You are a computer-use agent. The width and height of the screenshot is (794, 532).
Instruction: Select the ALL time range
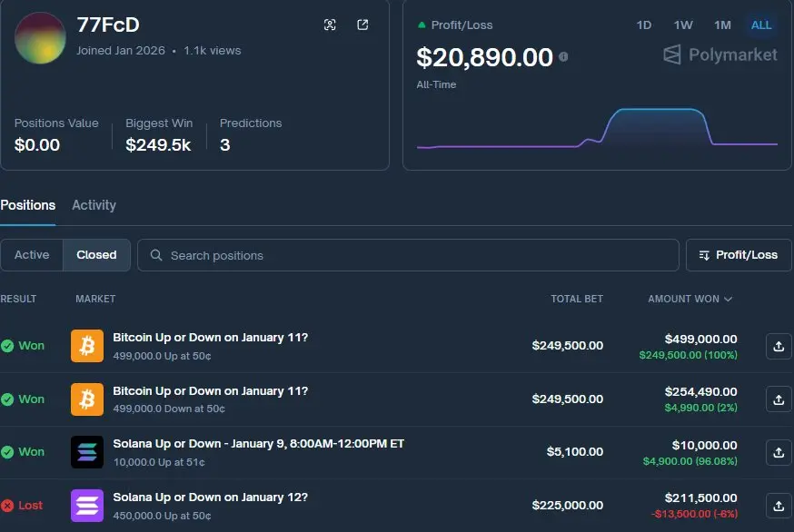coord(761,25)
